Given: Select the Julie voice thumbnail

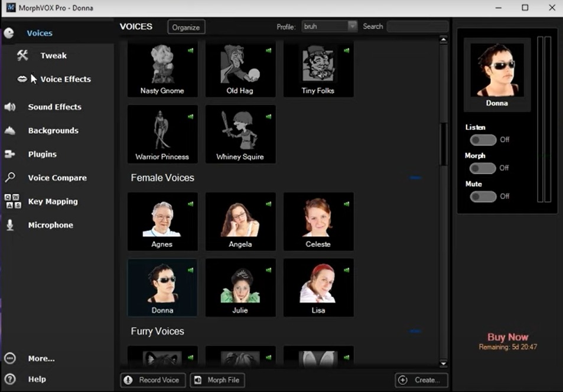Looking at the screenshot, I should click(240, 288).
